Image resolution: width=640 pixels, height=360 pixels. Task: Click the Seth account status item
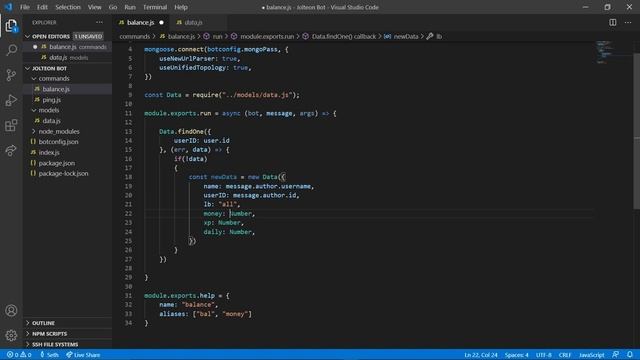[49, 355]
